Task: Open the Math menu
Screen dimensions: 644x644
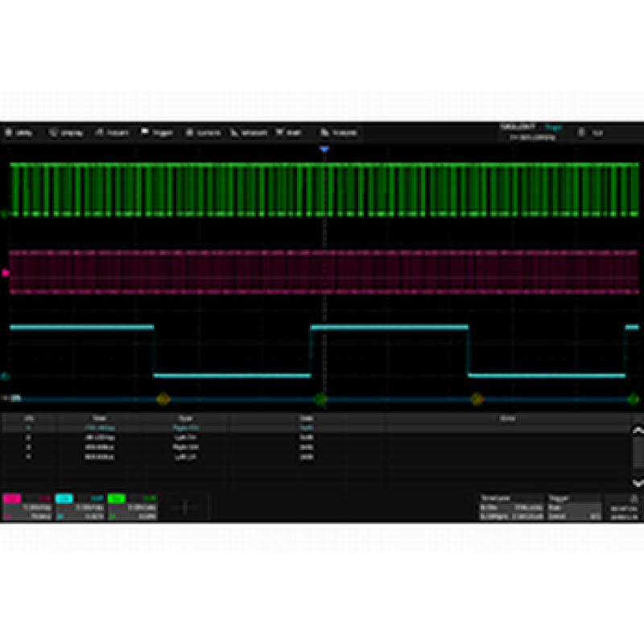Action: [290, 133]
